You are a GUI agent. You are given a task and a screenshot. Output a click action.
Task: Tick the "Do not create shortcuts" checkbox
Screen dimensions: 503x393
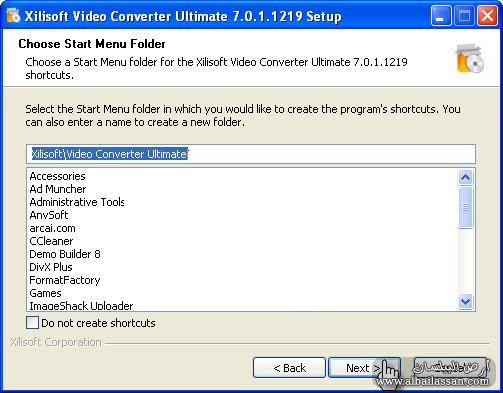(32, 323)
